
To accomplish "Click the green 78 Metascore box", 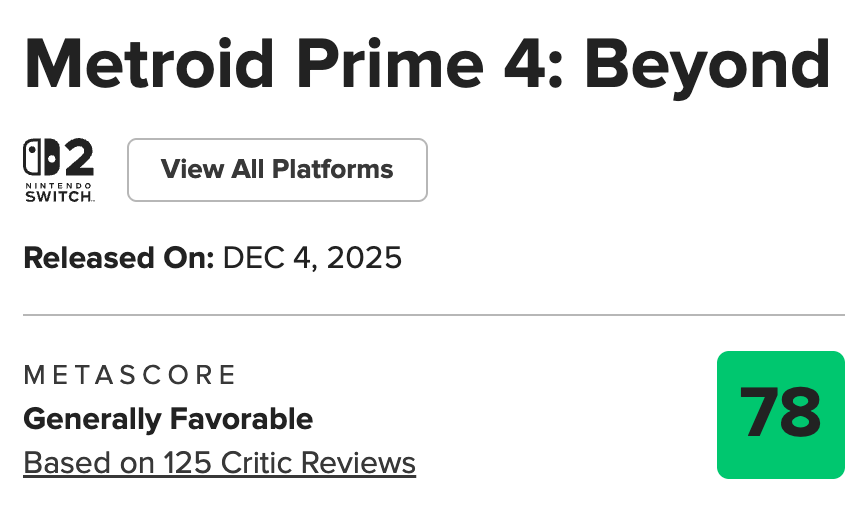I will tap(781, 415).
